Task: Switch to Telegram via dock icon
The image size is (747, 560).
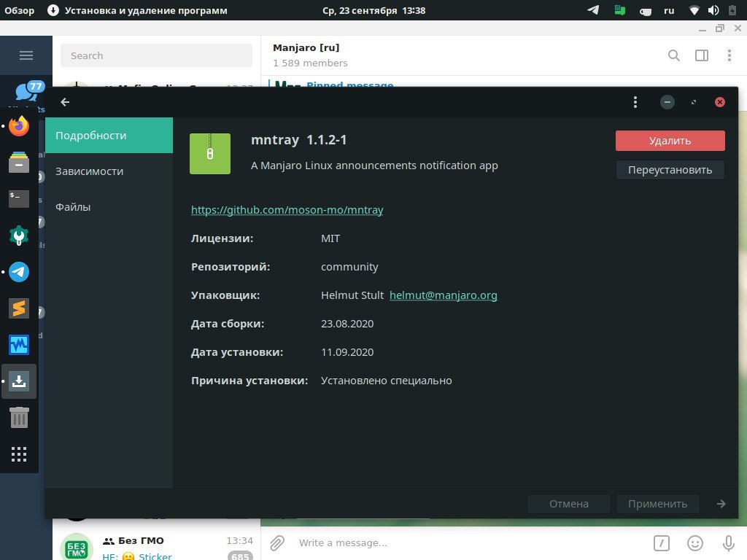Action: click(x=19, y=273)
